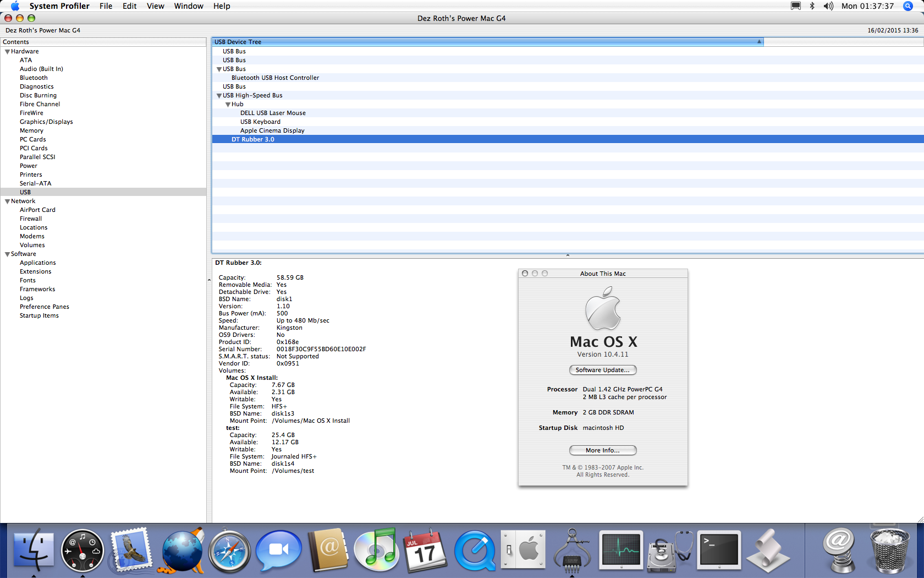Image resolution: width=924 pixels, height=578 pixels.
Task: Open Finder from the Dock
Action: click(34, 550)
